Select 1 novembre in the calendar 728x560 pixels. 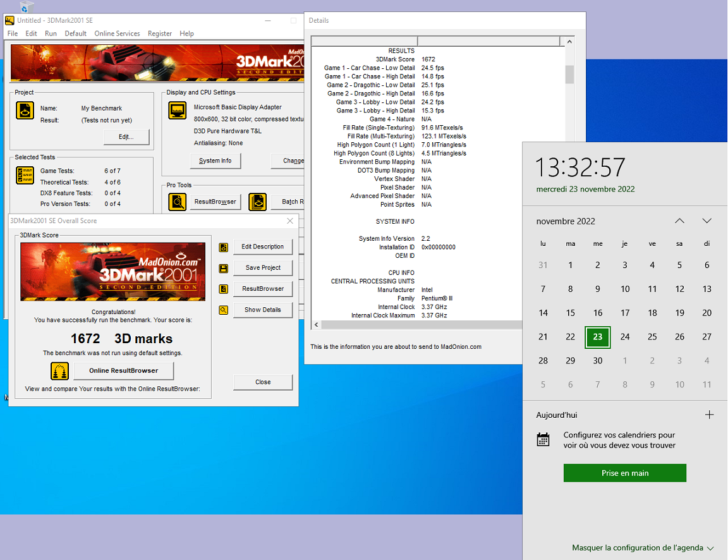(570, 265)
